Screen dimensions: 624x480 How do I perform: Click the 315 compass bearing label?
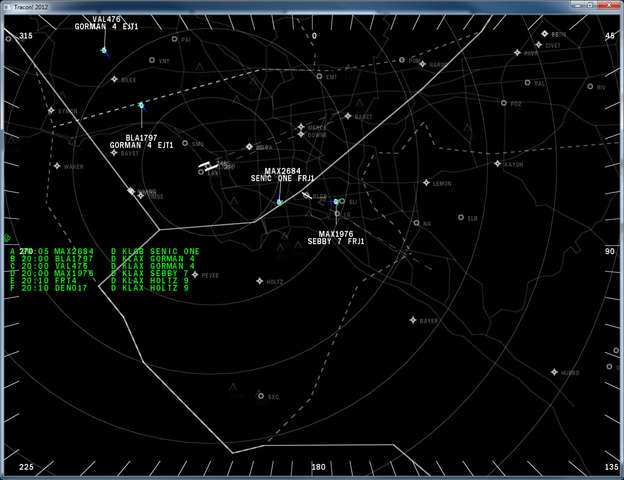click(x=26, y=36)
